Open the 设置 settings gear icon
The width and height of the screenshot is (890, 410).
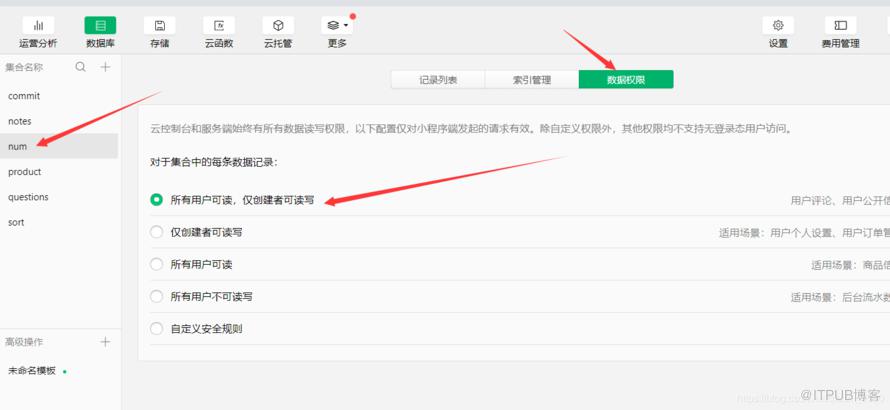[x=778, y=26]
